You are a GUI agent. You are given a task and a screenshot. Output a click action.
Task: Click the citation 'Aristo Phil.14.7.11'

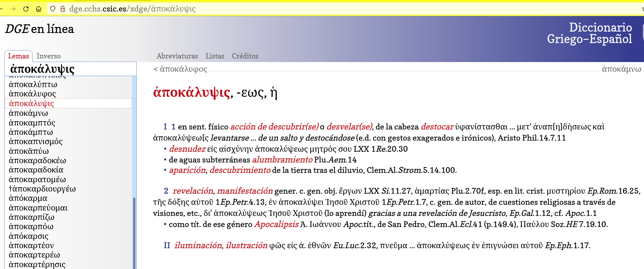click(532, 138)
